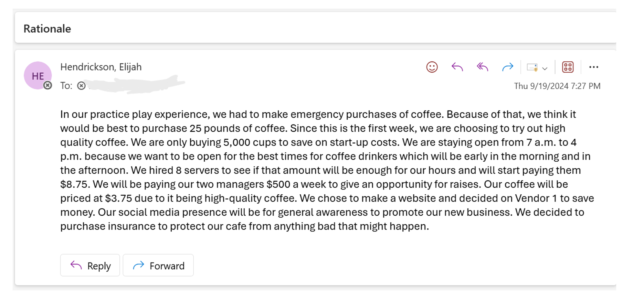Open sender name Hendrickson, Elijah contact card
The width and height of the screenshot is (644, 302).
click(101, 67)
